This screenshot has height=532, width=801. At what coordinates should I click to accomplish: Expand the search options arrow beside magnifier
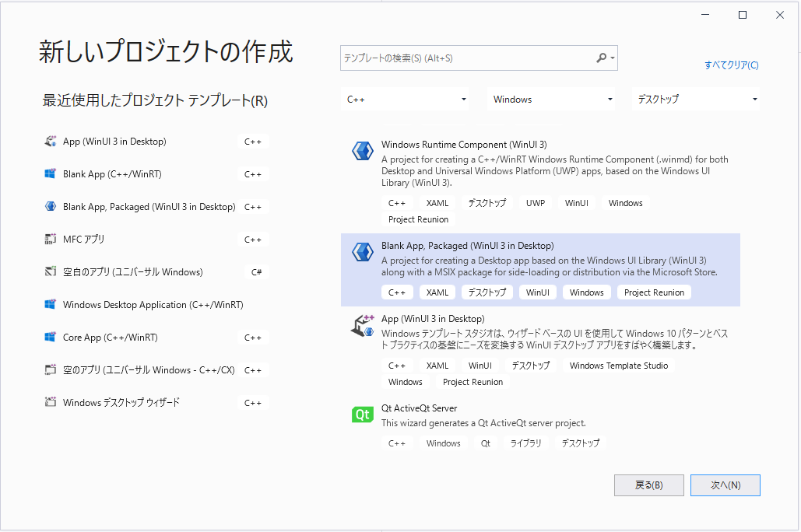(613, 58)
